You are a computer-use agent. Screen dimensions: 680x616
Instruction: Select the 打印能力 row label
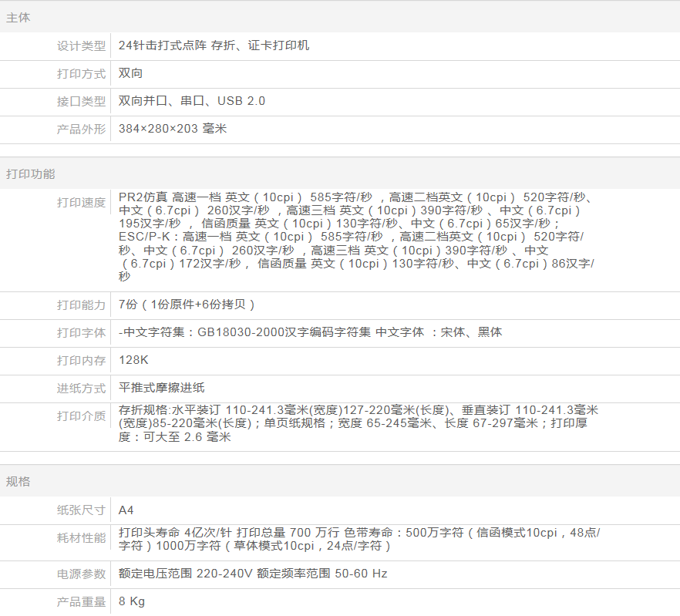[81, 305]
